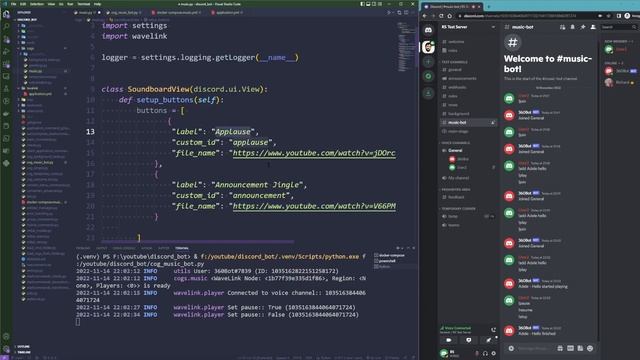Viewport: 640px width, 360px height.
Task: Select the server avatar in the Discord server list
Action: (428, 47)
